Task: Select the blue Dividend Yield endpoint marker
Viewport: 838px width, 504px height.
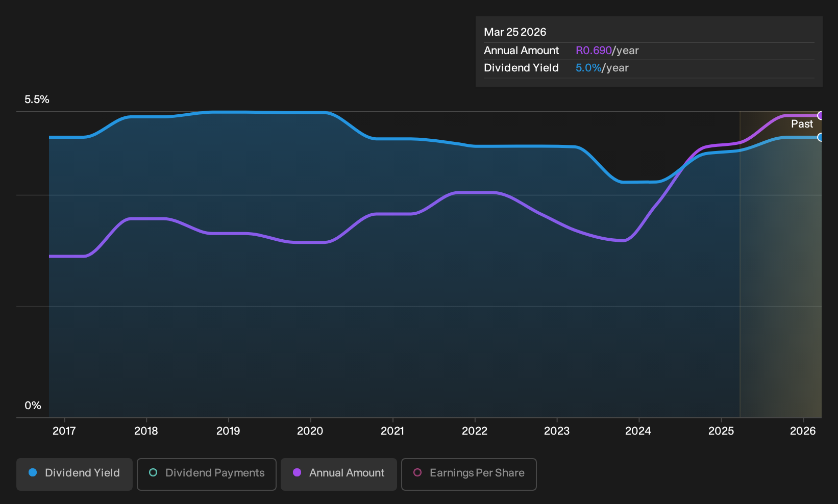Action: point(821,137)
